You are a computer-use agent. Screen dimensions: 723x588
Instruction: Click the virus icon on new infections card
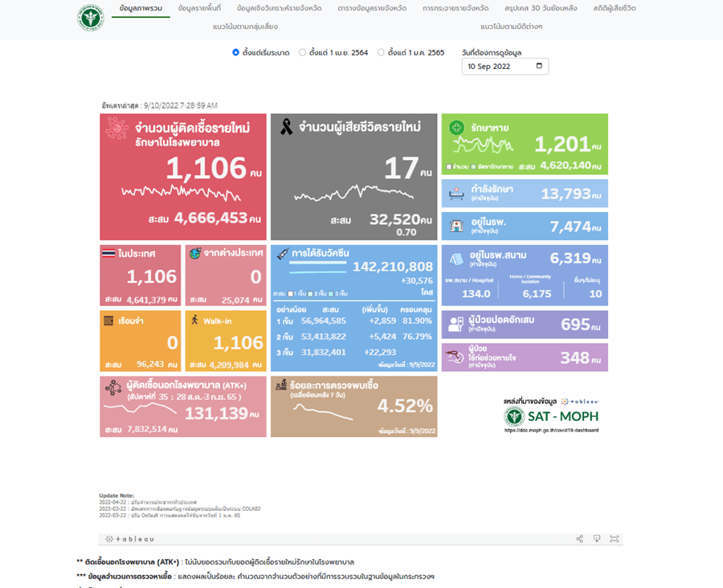pos(118,128)
